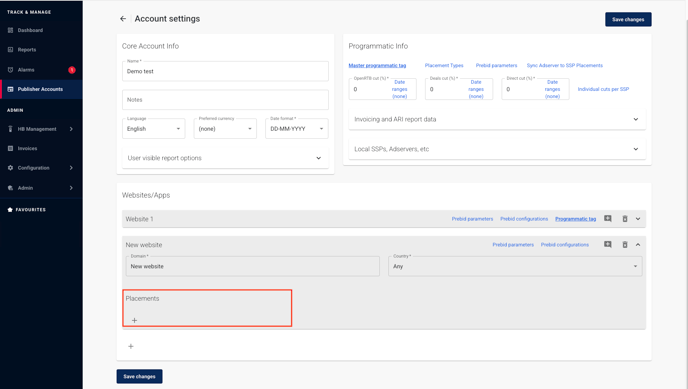Expand HB Management submenu chevron

(x=71, y=129)
